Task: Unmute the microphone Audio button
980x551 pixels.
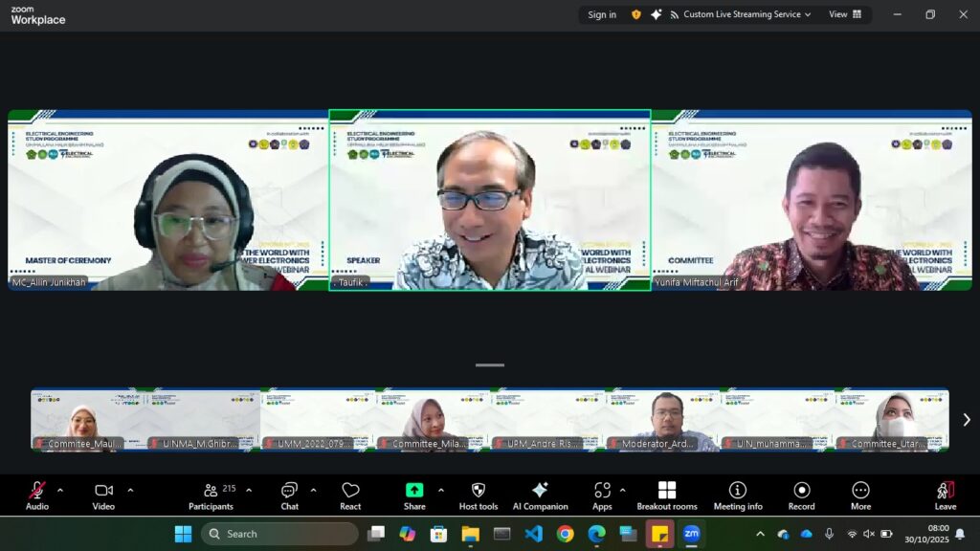Action: [x=37, y=495]
